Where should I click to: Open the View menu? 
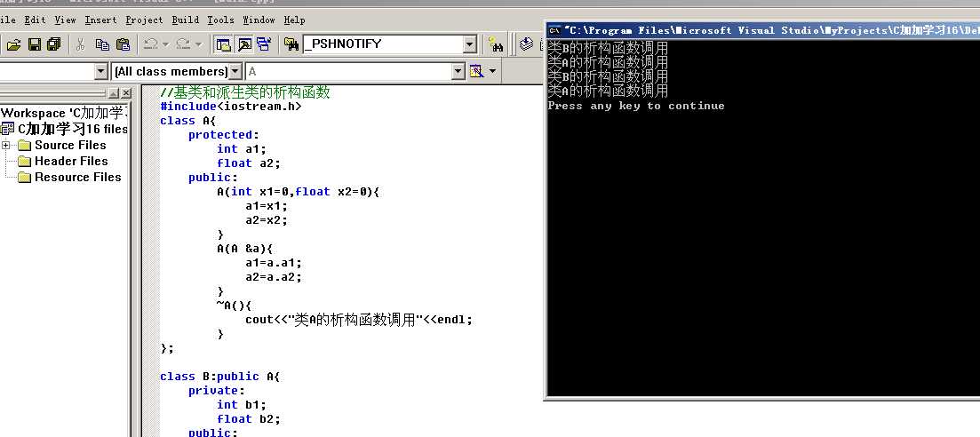click(65, 20)
